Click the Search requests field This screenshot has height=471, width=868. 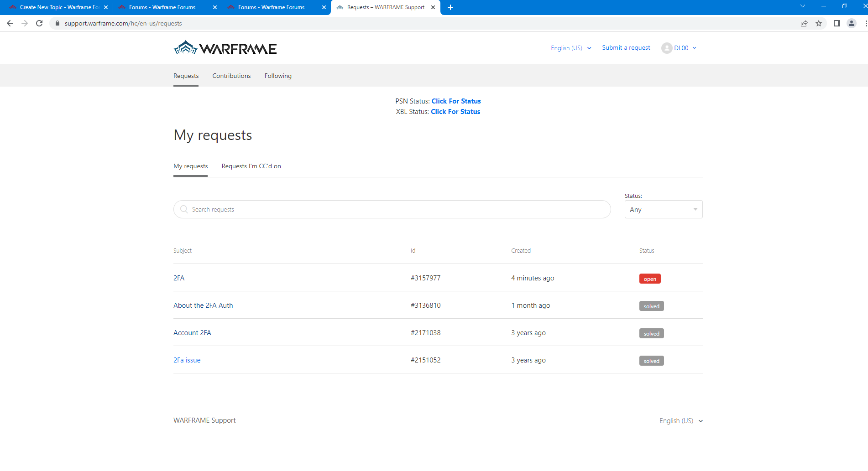[392, 209]
